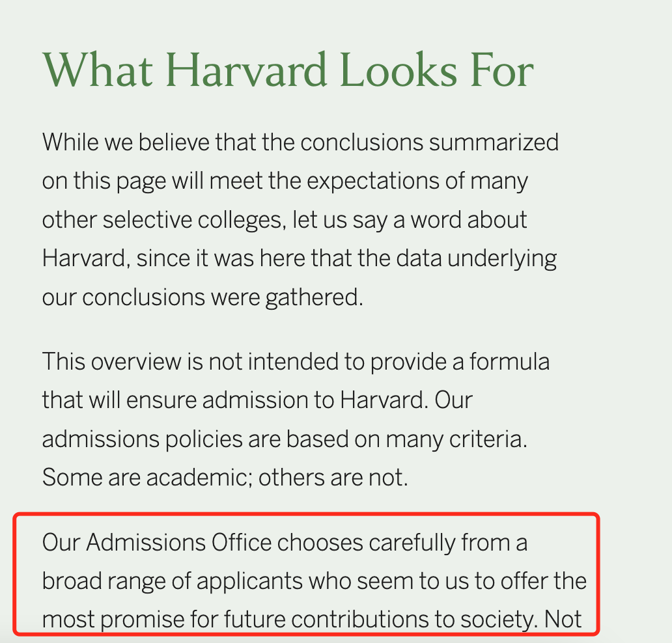Image resolution: width=672 pixels, height=643 pixels.
Task: Click the sentence "Some are academic; others are not."
Action: [x=225, y=477]
